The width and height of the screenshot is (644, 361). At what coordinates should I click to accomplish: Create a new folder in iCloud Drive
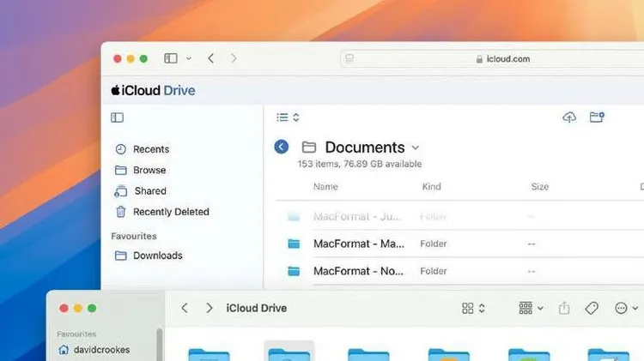[x=597, y=117]
